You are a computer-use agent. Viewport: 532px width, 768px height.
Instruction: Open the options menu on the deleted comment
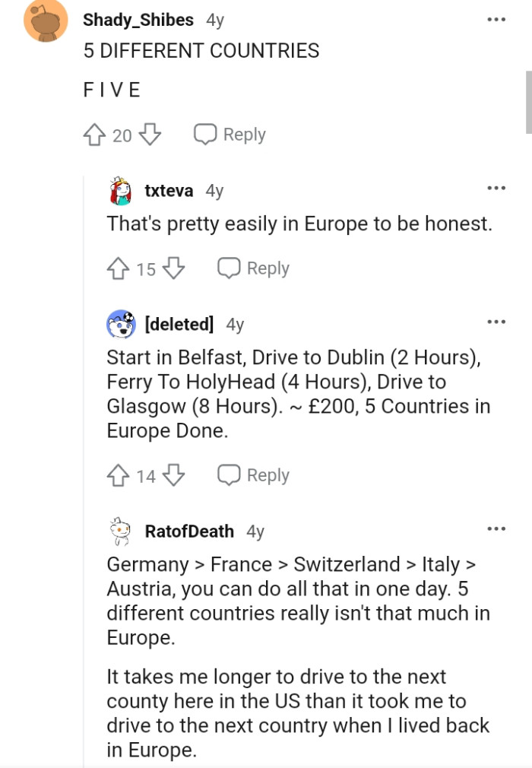coord(496,320)
